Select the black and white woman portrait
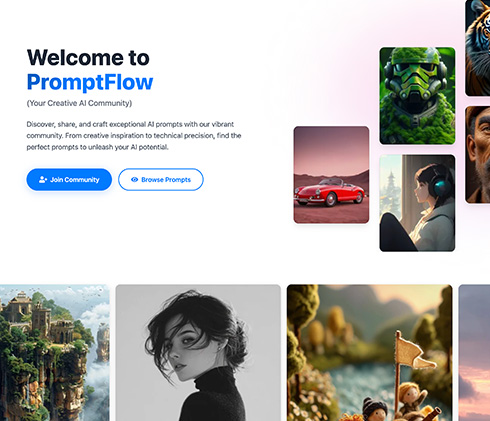490x421 pixels. (198, 353)
